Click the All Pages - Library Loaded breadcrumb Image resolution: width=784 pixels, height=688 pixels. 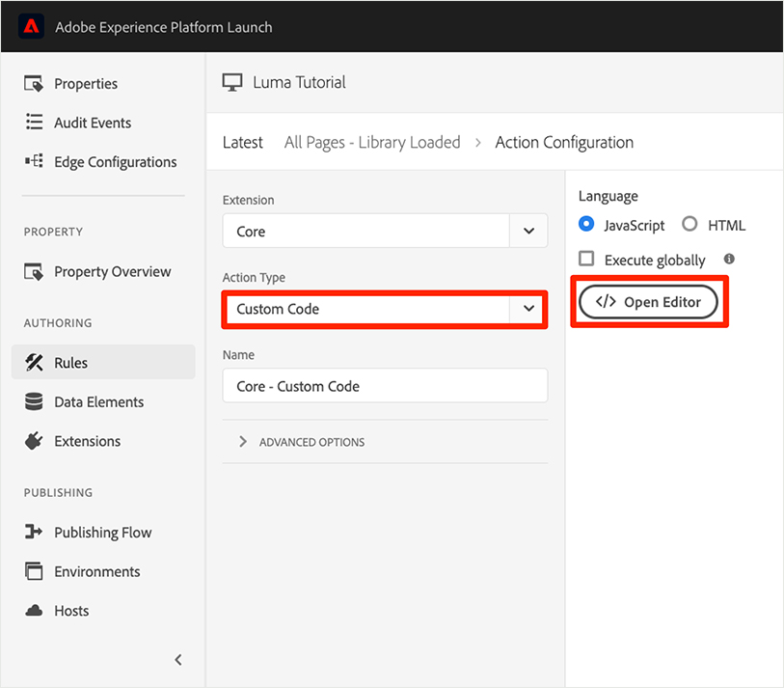372,143
